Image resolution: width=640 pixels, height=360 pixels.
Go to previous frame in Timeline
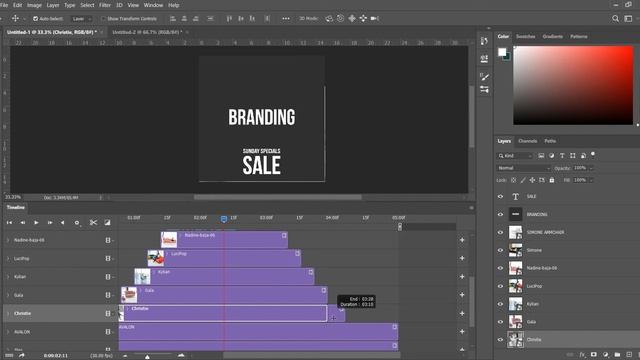point(23,222)
